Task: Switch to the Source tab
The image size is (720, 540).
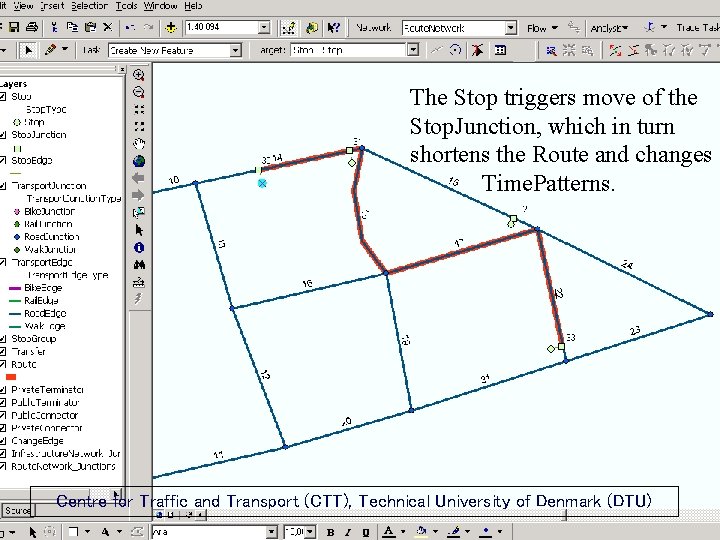Action: [17, 511]
